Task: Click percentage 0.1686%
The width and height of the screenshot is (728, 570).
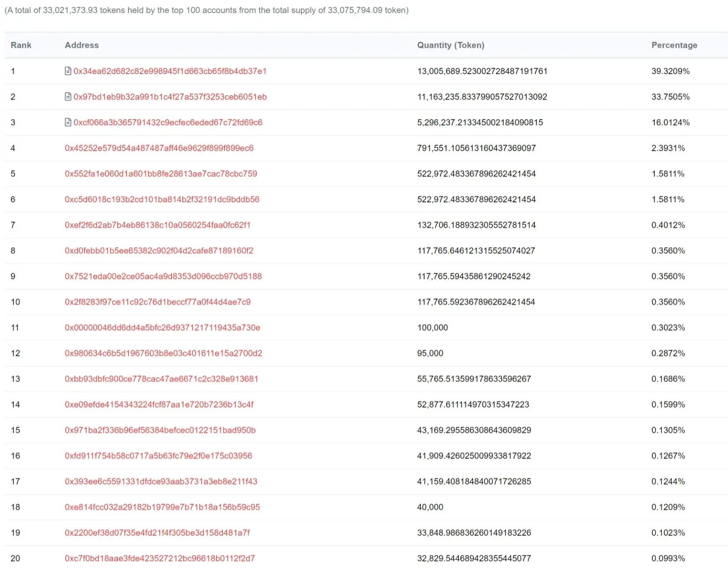Action: [668, 379]
